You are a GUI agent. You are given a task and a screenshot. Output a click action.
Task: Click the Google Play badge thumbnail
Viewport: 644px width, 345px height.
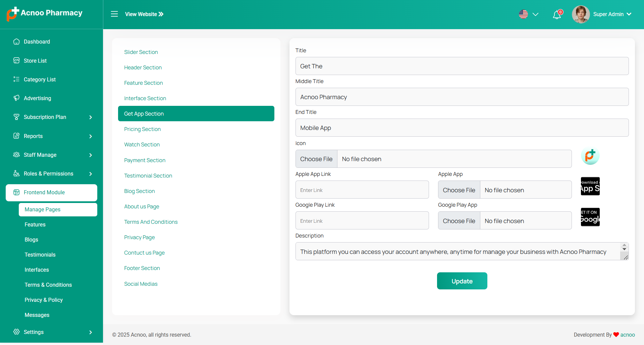[590, 217]
